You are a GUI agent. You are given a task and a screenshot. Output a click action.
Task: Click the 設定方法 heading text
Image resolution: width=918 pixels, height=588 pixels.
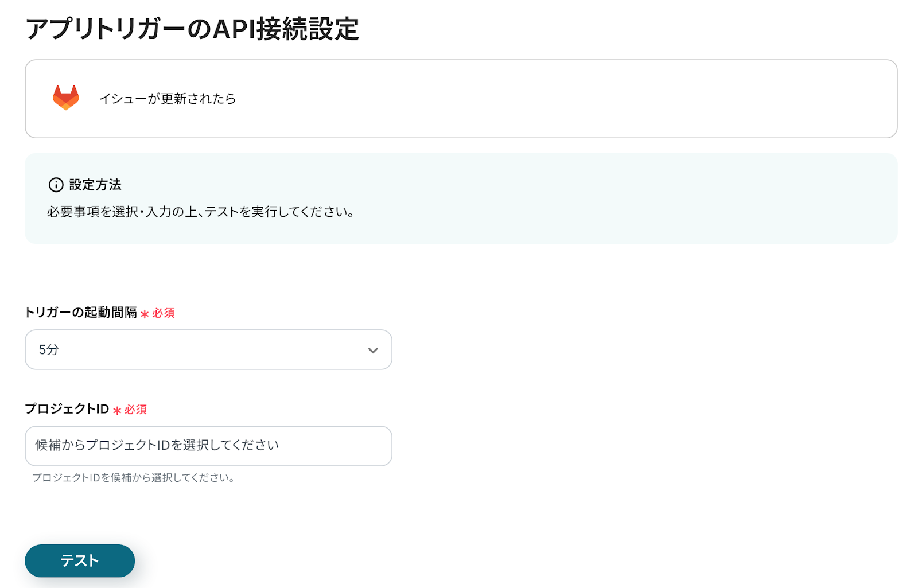click(95, 185)
